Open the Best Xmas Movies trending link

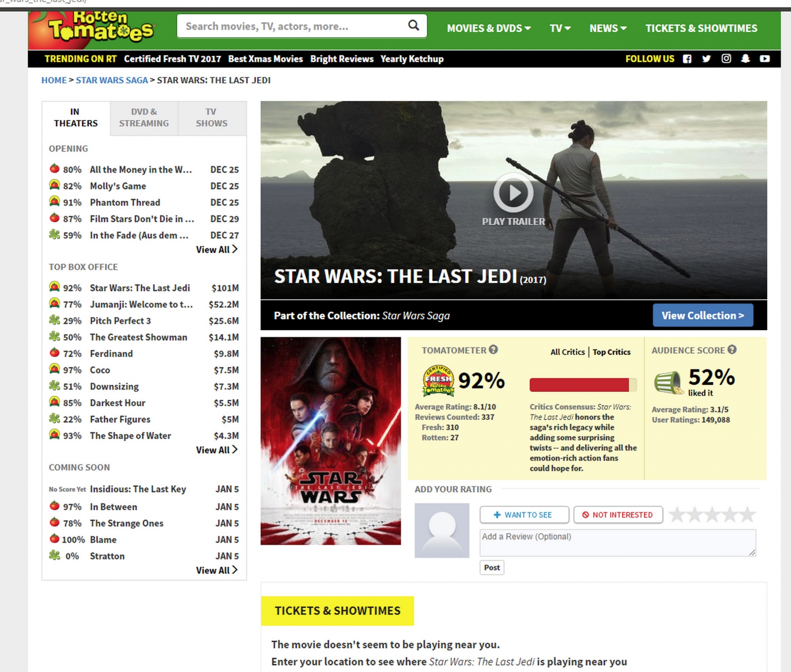pyautogui.click(x=265, y=59)
